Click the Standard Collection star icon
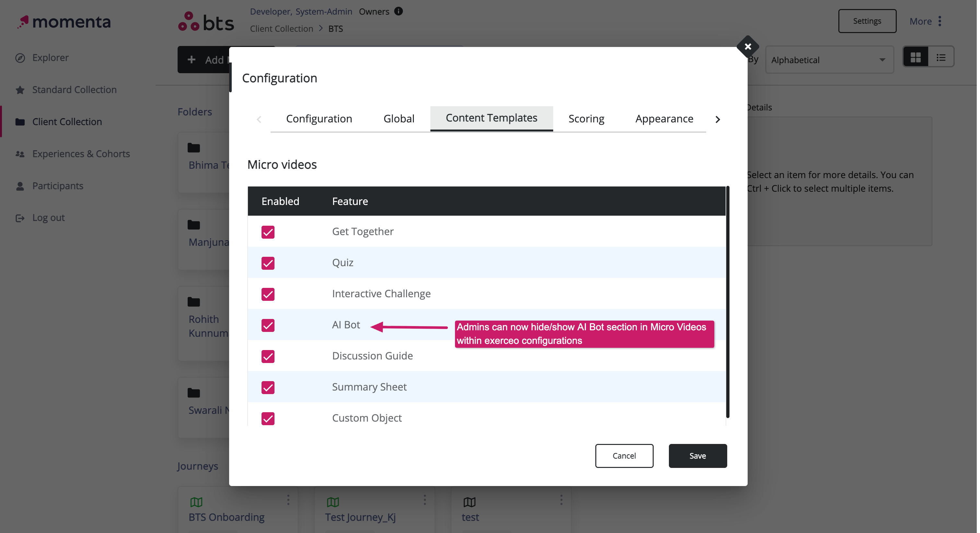Viewport: 980px width, 533px height. pos(20,90)
